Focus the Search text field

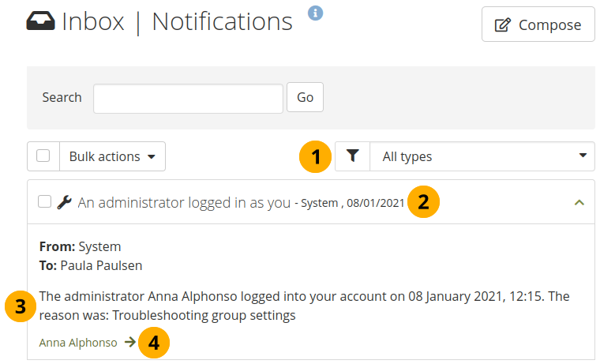coord(188,98)
